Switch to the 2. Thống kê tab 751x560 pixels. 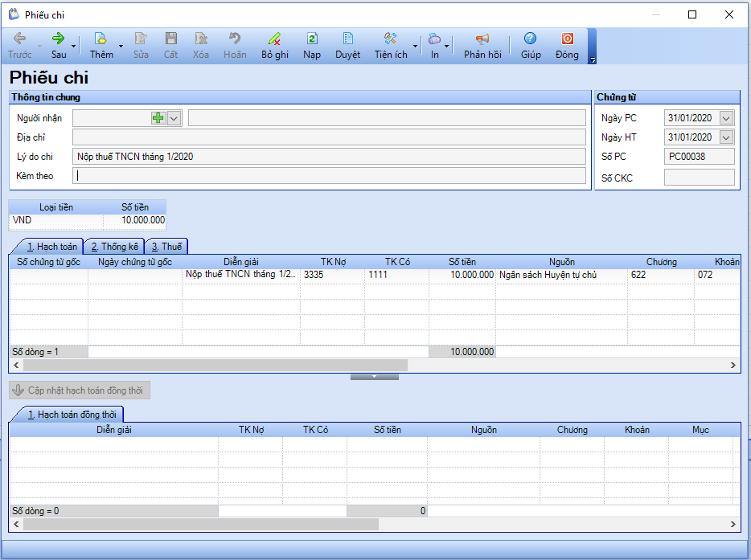pyautogui.click(x=114, y=247)
